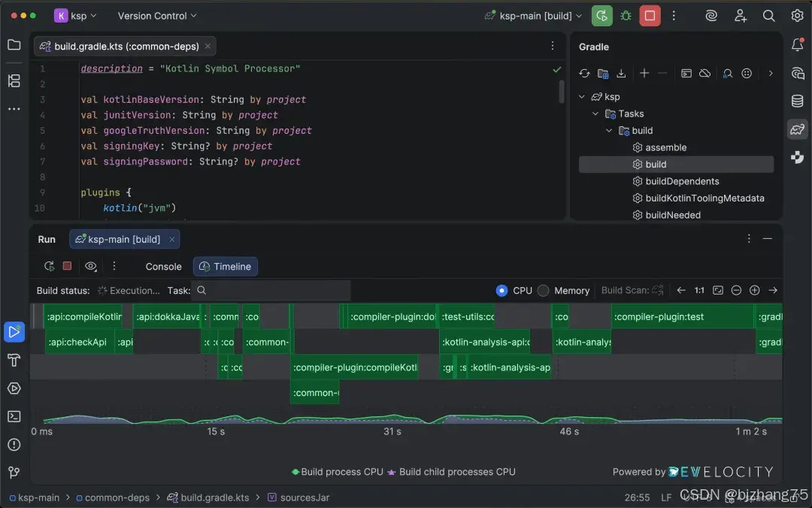The image size is (812, 508).
Task: Open Search Everywhere magnifier
Action: click(768, 16)
